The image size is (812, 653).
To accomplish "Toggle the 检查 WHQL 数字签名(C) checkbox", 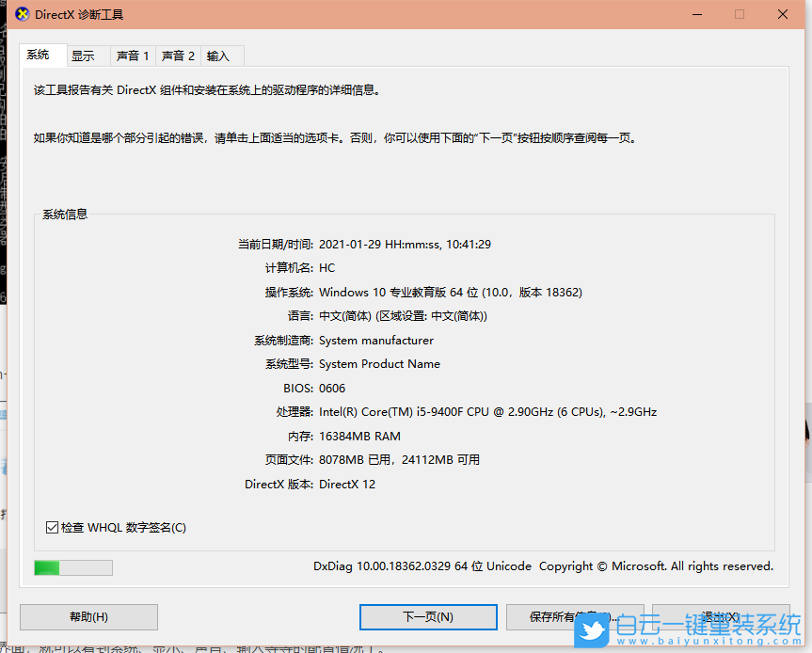I will [53, 527].
